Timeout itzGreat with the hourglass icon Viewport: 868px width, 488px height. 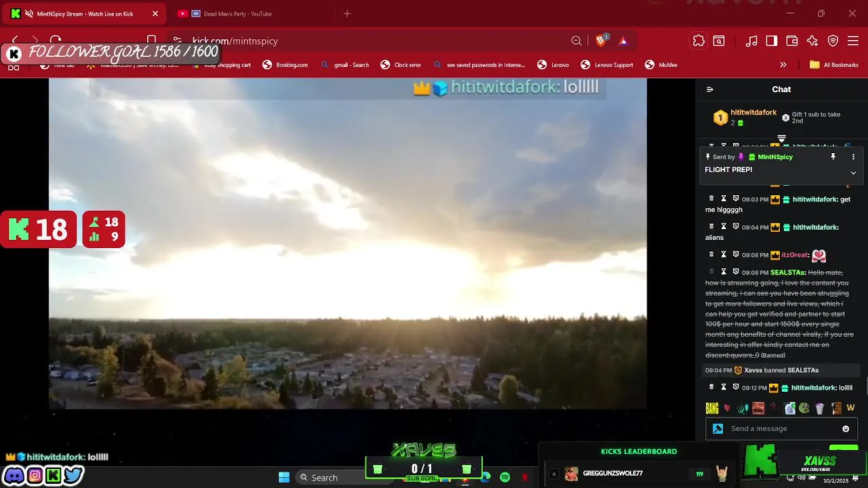(724, 254)
